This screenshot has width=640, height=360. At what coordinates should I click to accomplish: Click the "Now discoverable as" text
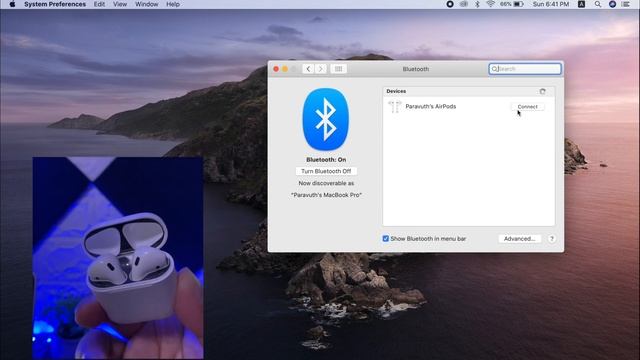pyautogui.click(x=326, y=183)
